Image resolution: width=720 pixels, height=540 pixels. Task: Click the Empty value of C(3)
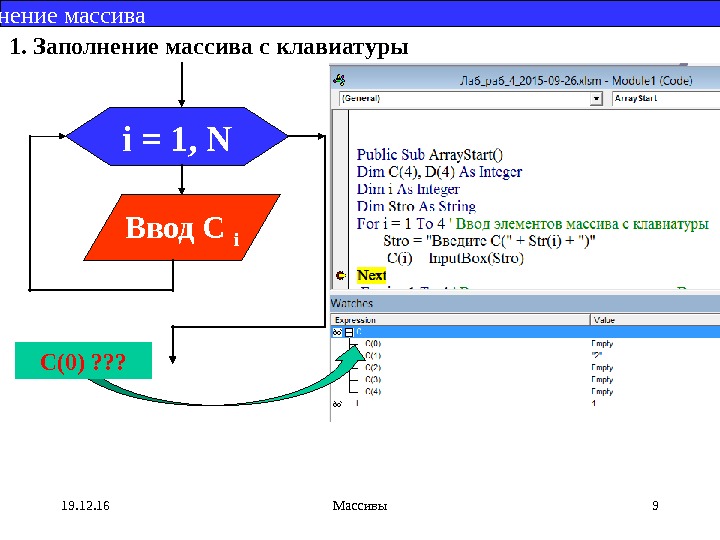[x=602, y=379]
